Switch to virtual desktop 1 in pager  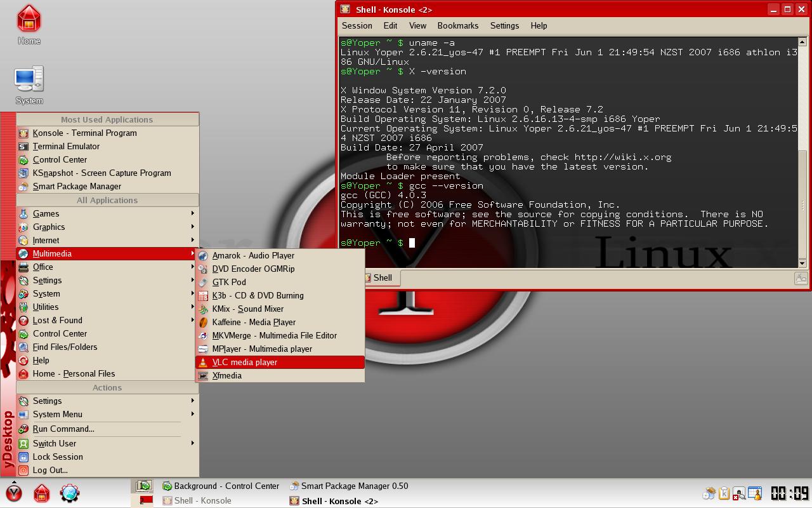tap(143, 486)
